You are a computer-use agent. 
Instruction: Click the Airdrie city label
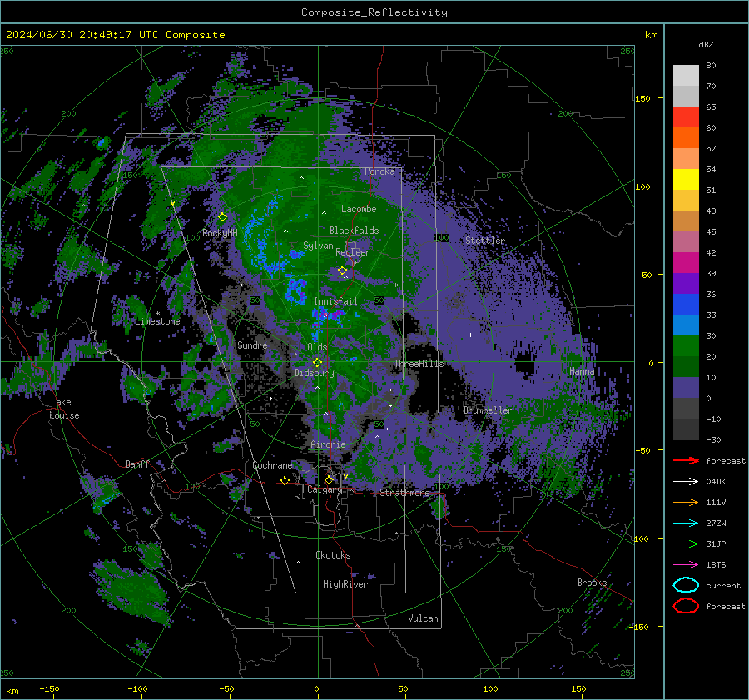tap(328, 444)
